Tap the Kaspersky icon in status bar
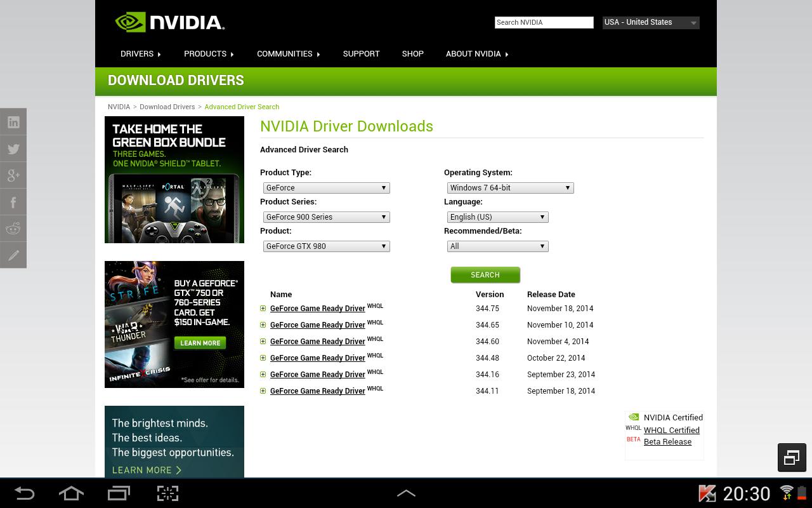 [x=707, y=493]
